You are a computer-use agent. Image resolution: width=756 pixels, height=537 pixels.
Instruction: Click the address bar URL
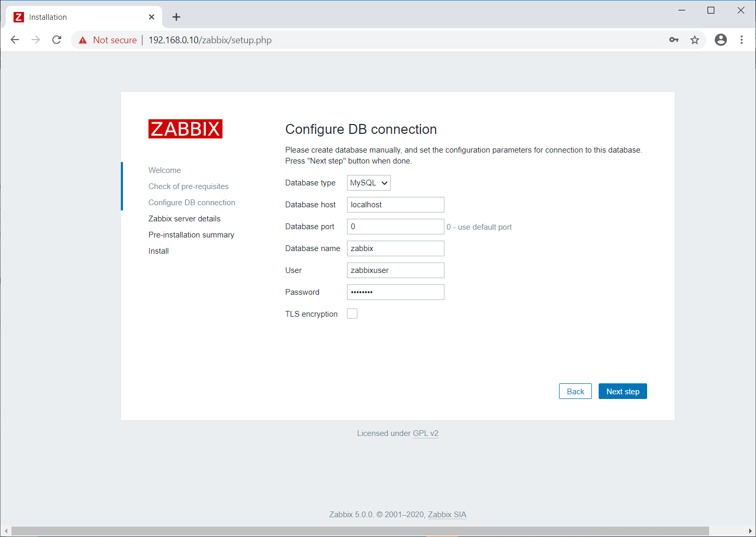[x=210, y=40]
